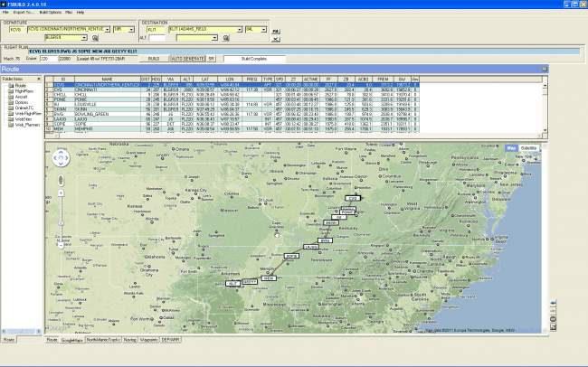Expand the departure SID type dropdown
This screenshot has height=367, width=588.
pyautogui.click(x=131, y=29)
